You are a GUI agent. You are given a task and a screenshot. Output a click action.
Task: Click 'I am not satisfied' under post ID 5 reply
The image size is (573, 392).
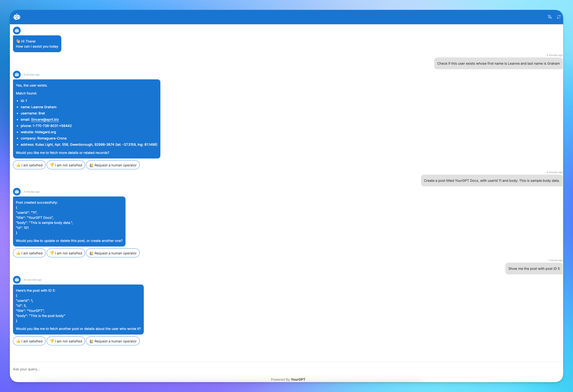tap(66, 341)
